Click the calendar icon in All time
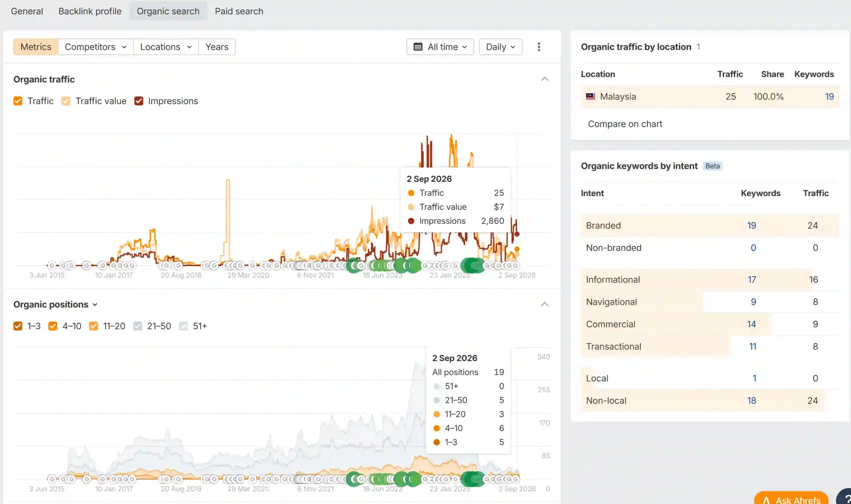Screen dimensions: 851x504 [x=418, y=47]
